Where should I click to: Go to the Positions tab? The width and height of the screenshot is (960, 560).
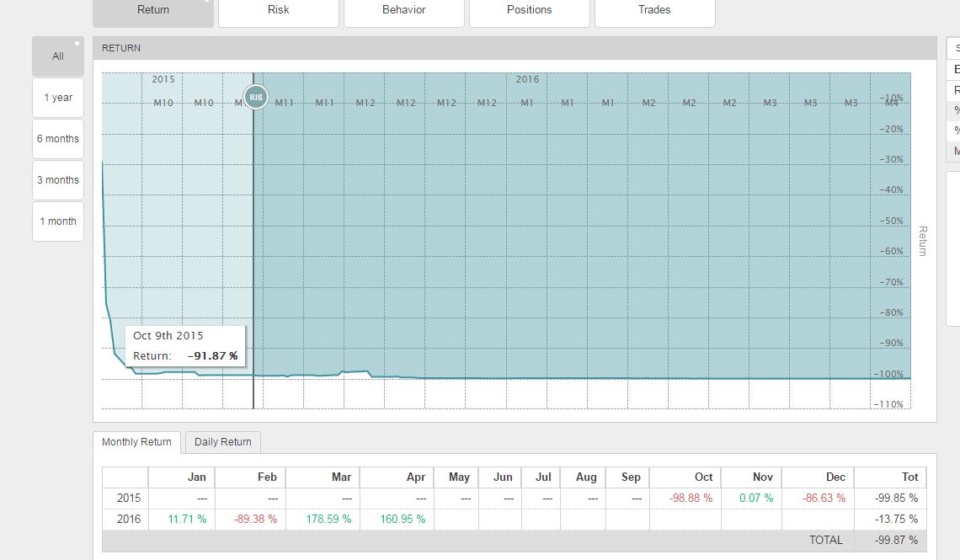tap(529, 10)
